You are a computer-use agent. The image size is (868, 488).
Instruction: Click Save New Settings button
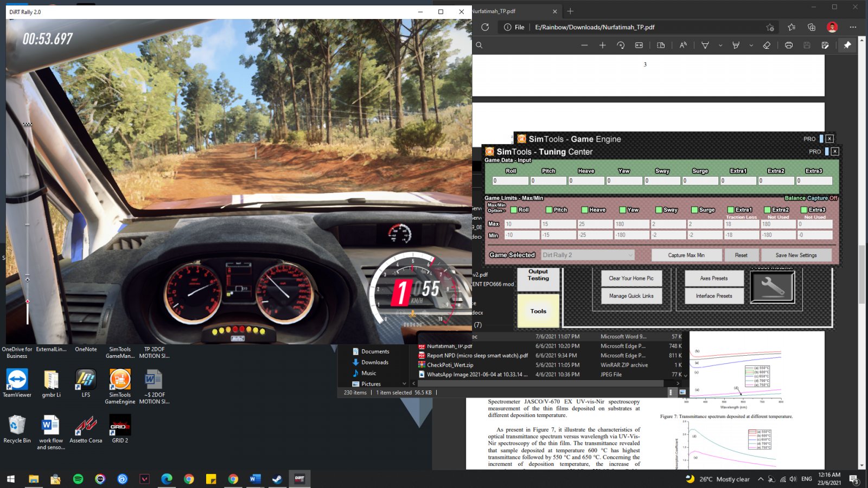[x=796, y=255]
